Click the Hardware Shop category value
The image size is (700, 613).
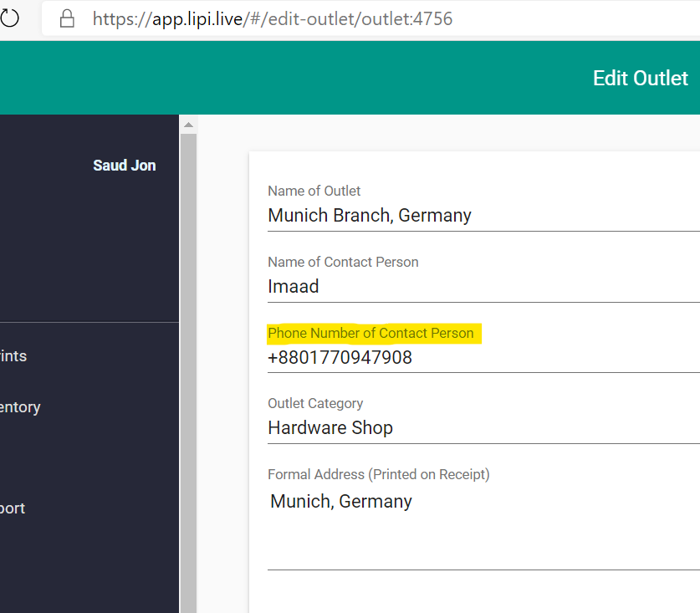tap(330, 427)
